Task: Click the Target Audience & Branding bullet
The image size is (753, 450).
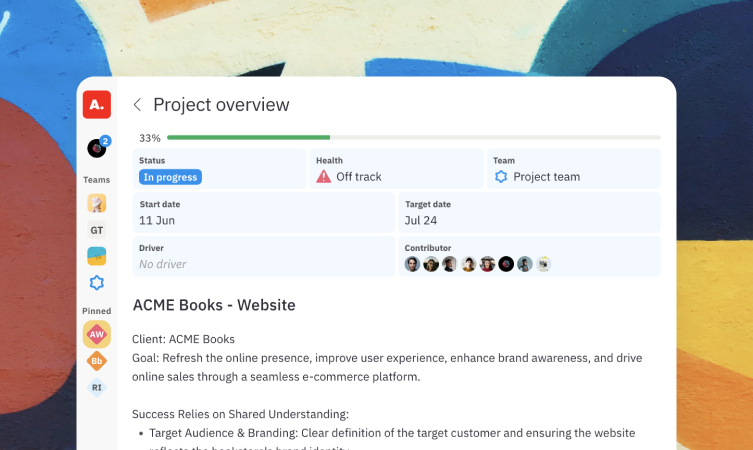Action: point(392,433)
